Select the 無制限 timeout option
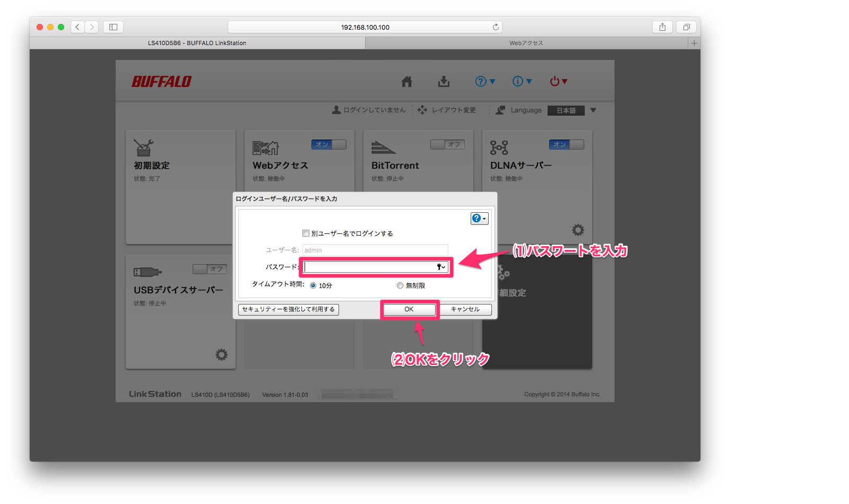The width and height of the screenshot is (849, 504). pos(400,285)
